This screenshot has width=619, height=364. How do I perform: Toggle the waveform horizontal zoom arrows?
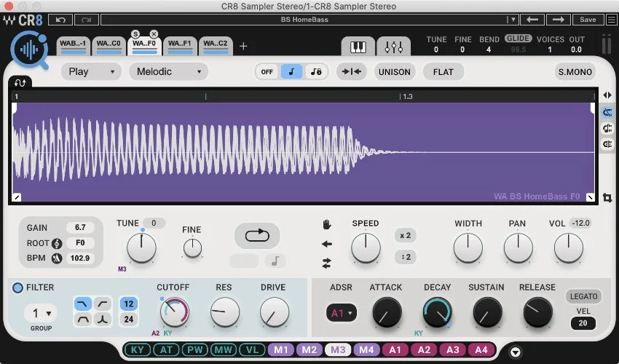pos(607,95)
